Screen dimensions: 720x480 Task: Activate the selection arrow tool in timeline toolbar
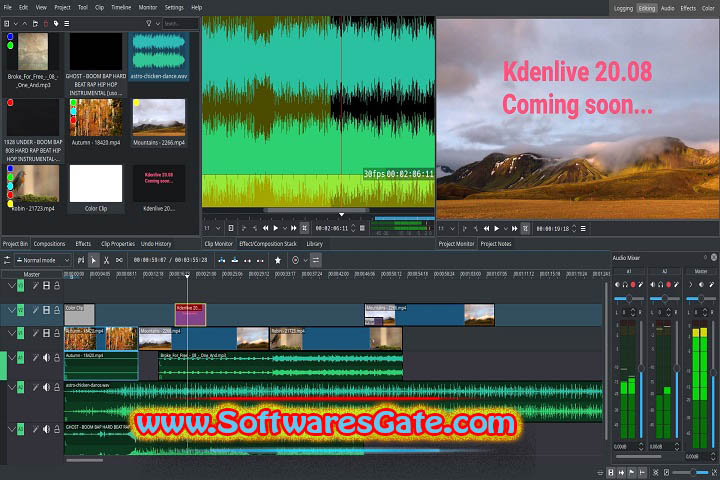pyautogui.click(x=93, y=260)
